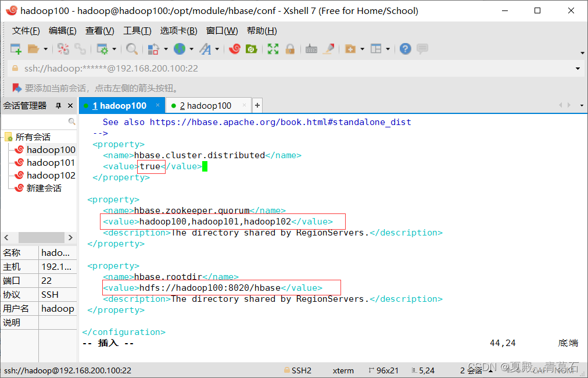588x378 pixels.
Task: Click the layout arrange toolbar icon
Action: [x=376, y=49]
